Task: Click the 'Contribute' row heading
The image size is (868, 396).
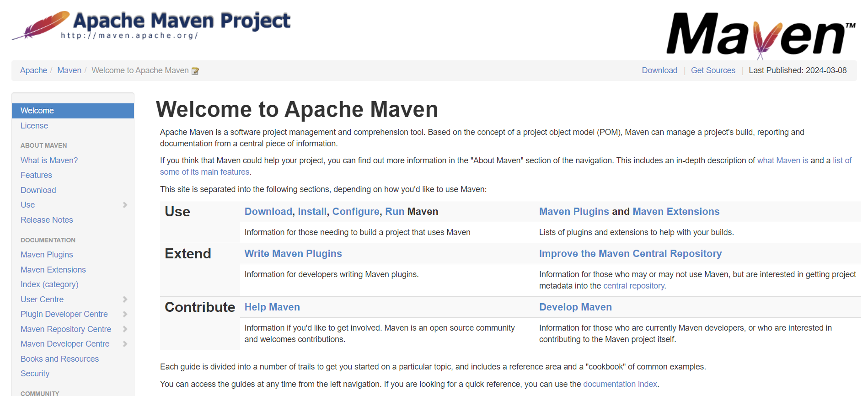Action: pos(200,307)
